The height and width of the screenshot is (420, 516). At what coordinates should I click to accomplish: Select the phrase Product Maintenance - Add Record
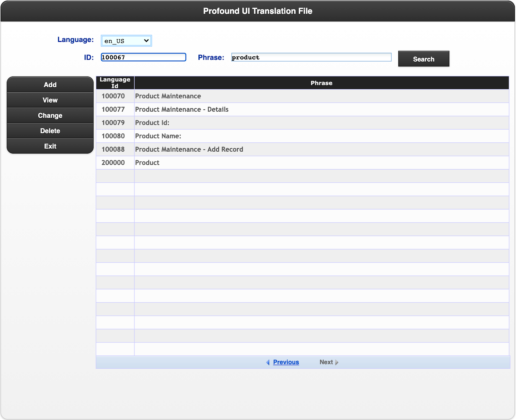coord(189,149)
